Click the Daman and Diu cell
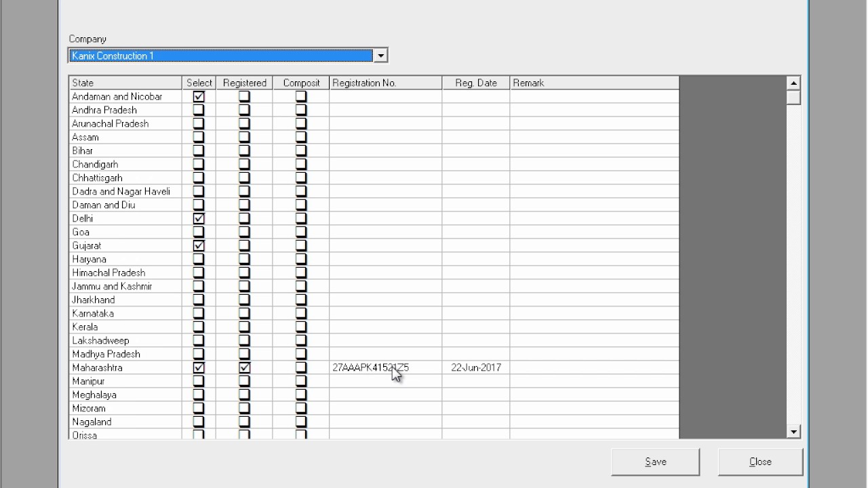Viewport: 868px width, 488px height. pyautogui.click(x=125, y=205)
